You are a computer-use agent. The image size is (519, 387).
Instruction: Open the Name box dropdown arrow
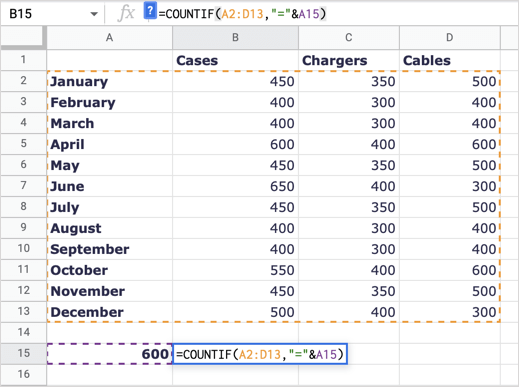94,14
